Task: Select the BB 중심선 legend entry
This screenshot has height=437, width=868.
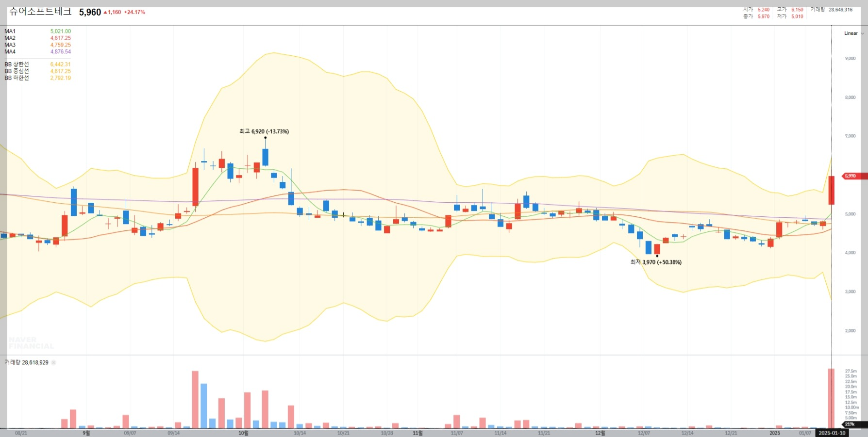Action: tap(17, 71)
